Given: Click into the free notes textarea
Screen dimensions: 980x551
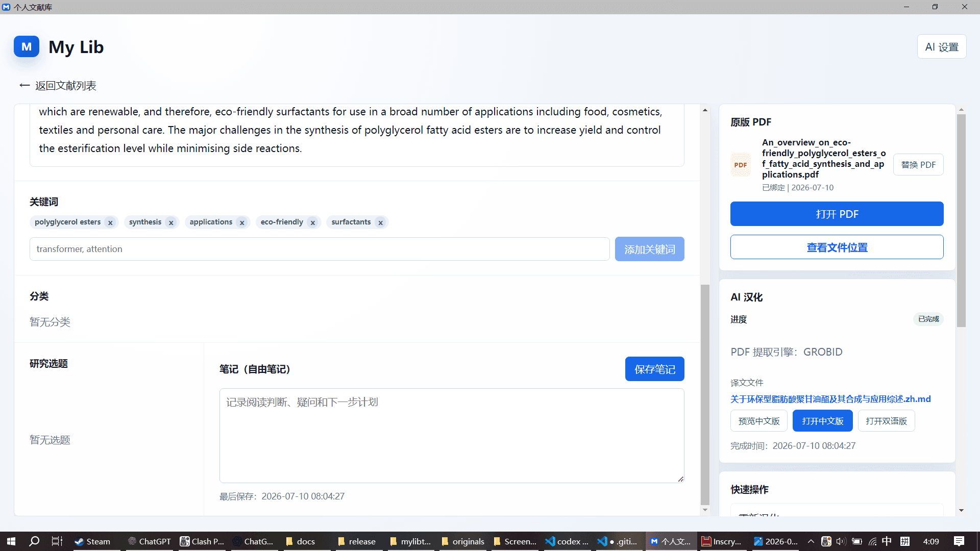Looking at the screenshot, I should point(452,436).
